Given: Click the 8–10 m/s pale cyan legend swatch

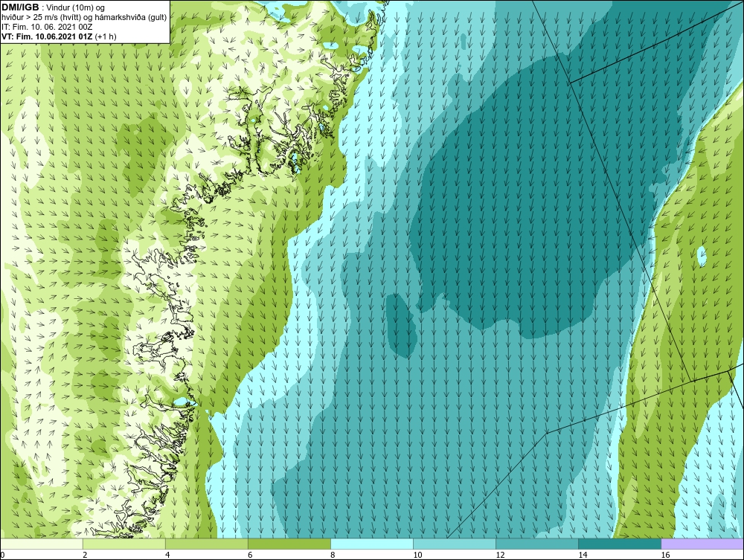Looking at the screenshot, I should [x=372, y=544].
